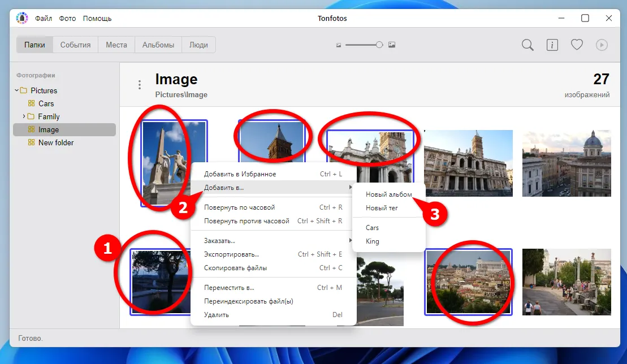Click the Tonfotos app logo icon

click(22, 18)
